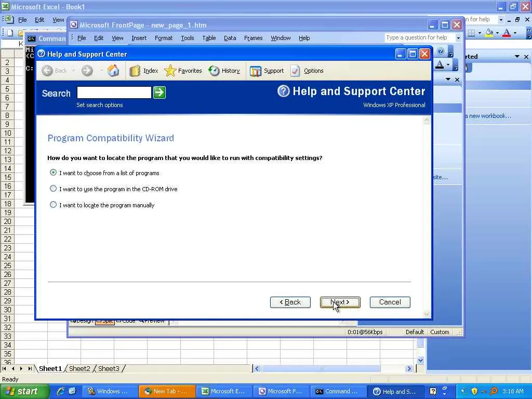Screen dimensions: 532x399
Task: Click the Excel red font color icon
Action: (507, 33)
